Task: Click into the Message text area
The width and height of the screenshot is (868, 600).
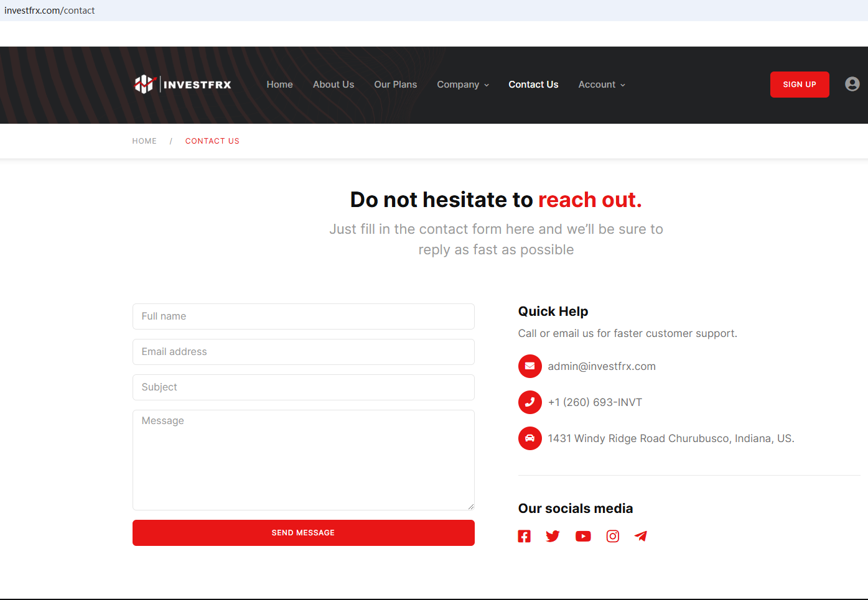Action: click(x=304, y=460)
